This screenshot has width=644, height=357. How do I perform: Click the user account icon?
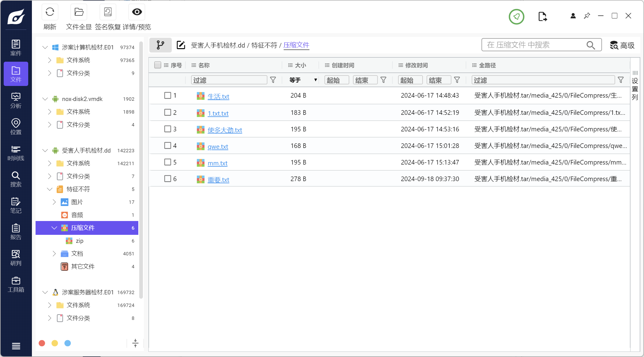point(573,16)
